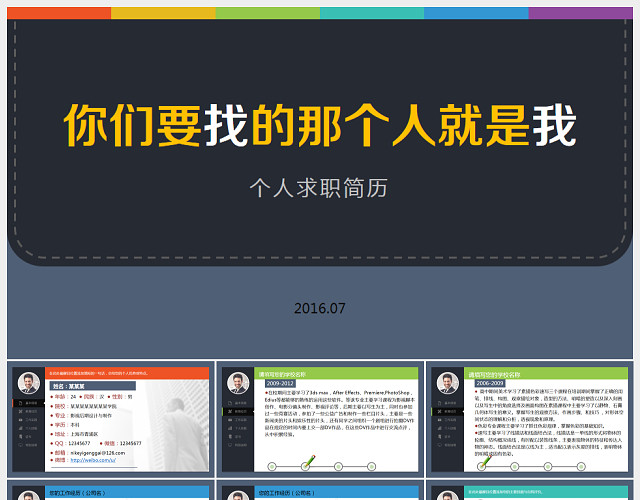Screen dimensions: 640x500
Task: Click the briefcase icon in the 2006-2009 slide sidebar
Action: 440,420
